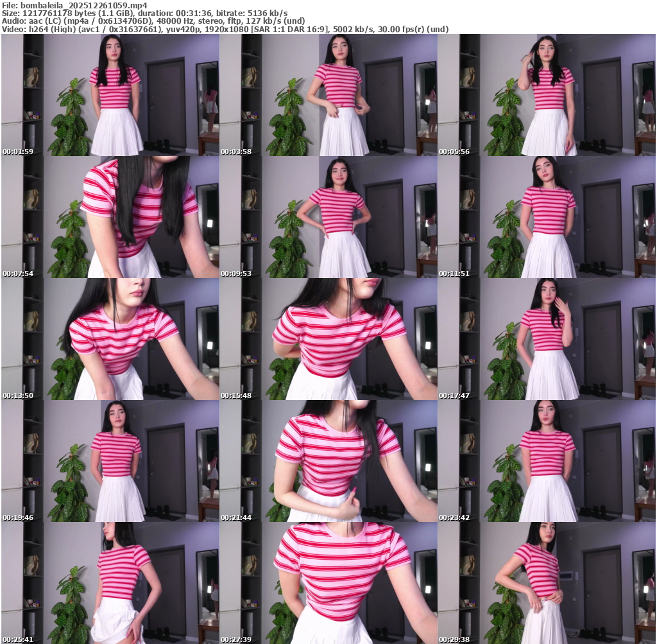Open the thumbnail at 00:11:51

[547, 217]
